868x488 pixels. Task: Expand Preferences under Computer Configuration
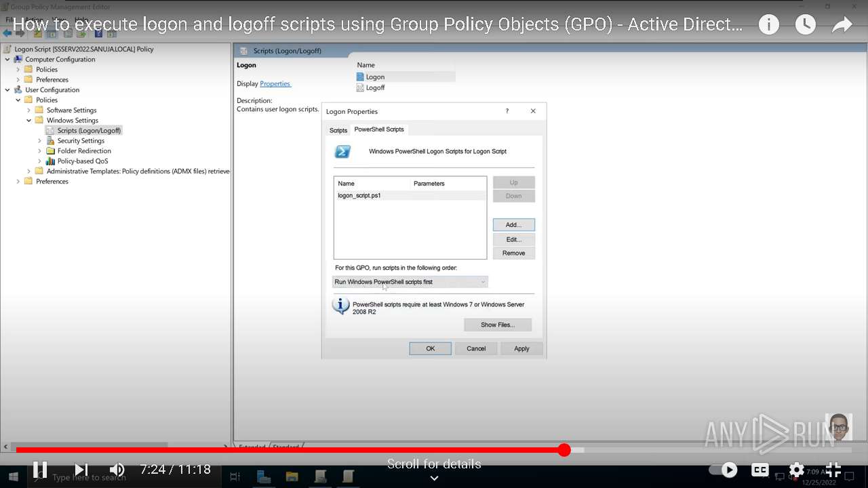tap(18, 79)
